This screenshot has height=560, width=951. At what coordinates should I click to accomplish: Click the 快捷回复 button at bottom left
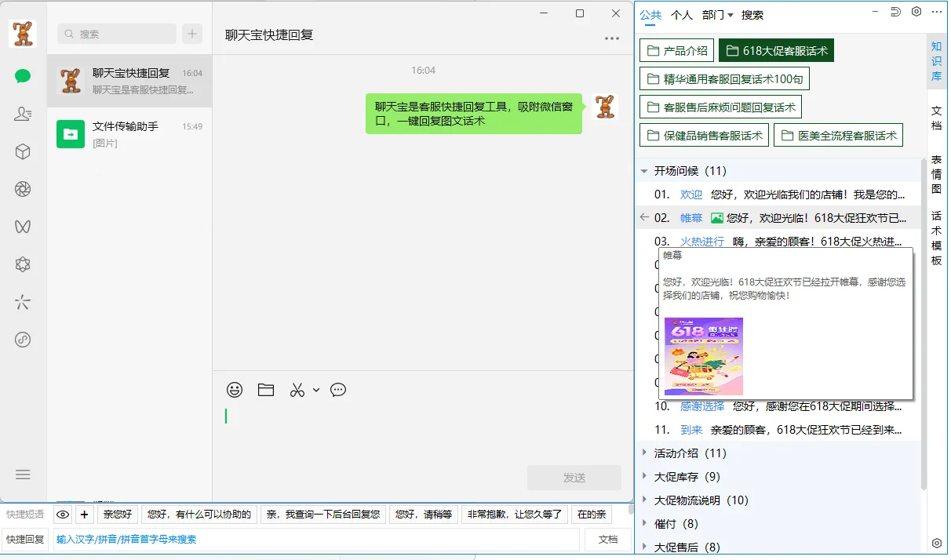coord(26,540)
